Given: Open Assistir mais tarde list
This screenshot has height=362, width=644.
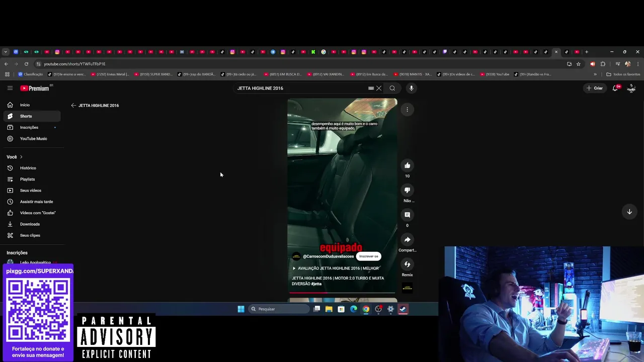Looking at the screenshot, I should click(32, 202).
